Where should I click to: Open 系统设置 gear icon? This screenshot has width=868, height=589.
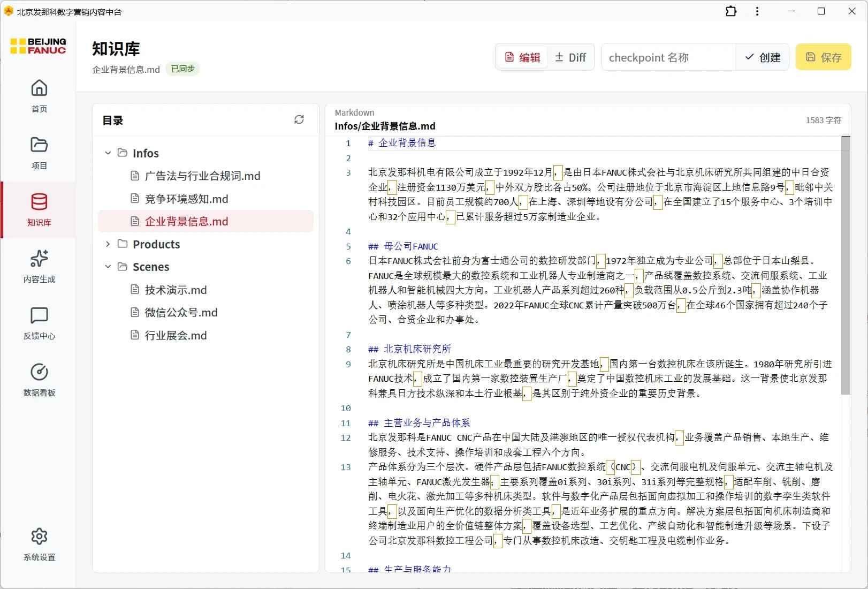pyautogui.click(x=39, y=536)
